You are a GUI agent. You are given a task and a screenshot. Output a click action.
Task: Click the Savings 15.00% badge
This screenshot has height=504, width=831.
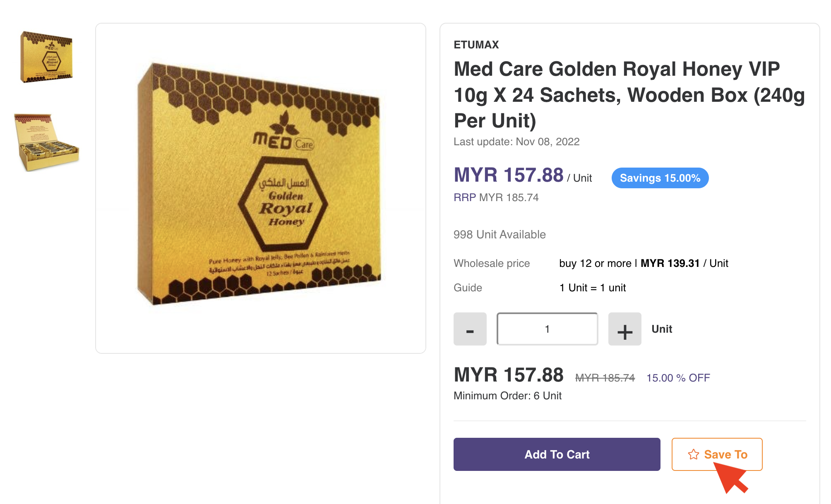click(660, 178)
